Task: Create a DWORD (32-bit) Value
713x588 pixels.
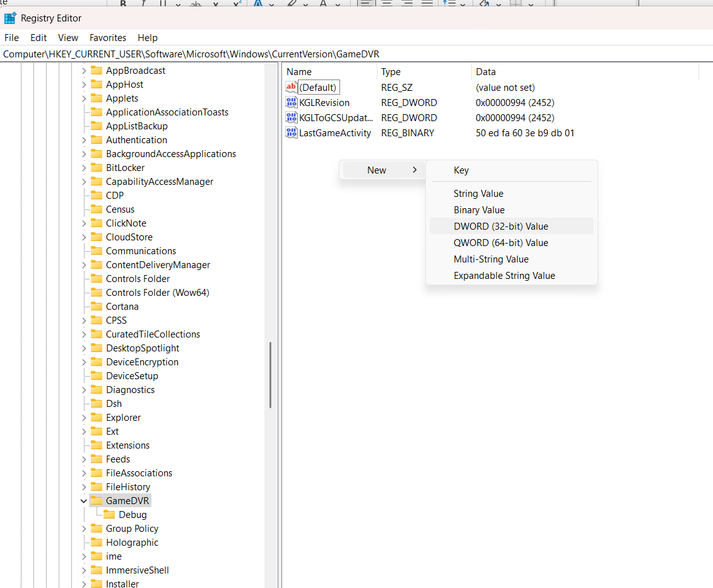Action: point(512,226)
